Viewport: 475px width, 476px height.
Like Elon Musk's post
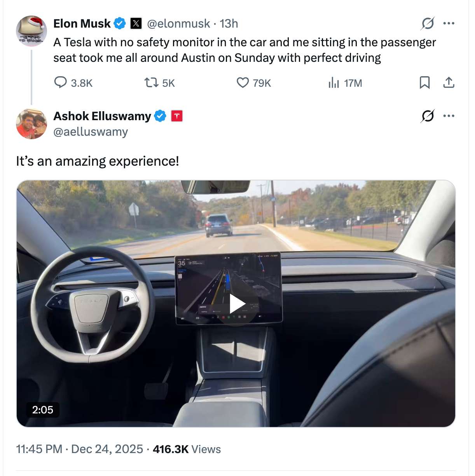click(243, 82)
